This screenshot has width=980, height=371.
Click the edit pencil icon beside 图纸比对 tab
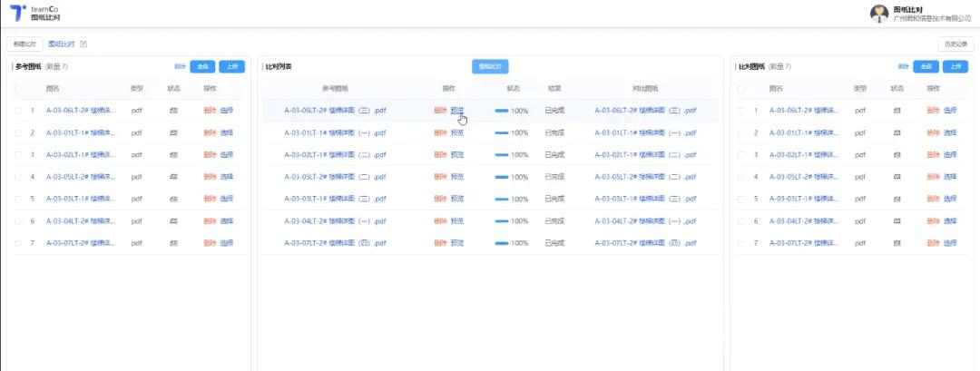pyautogui.click(x=84, y=44)
